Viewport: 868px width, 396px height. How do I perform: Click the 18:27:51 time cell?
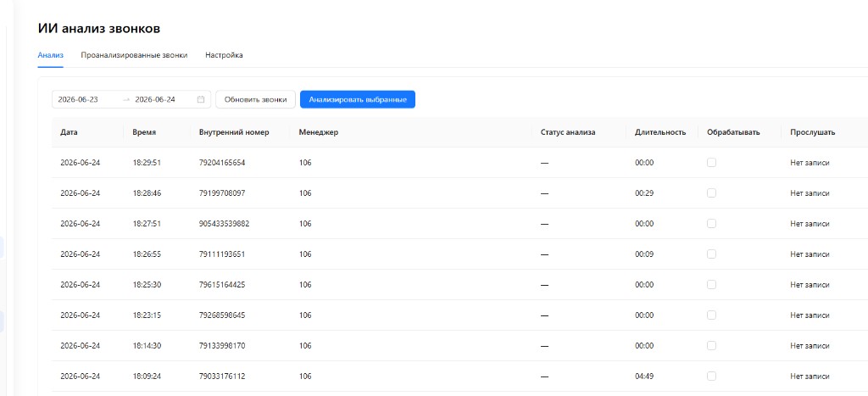147,224
